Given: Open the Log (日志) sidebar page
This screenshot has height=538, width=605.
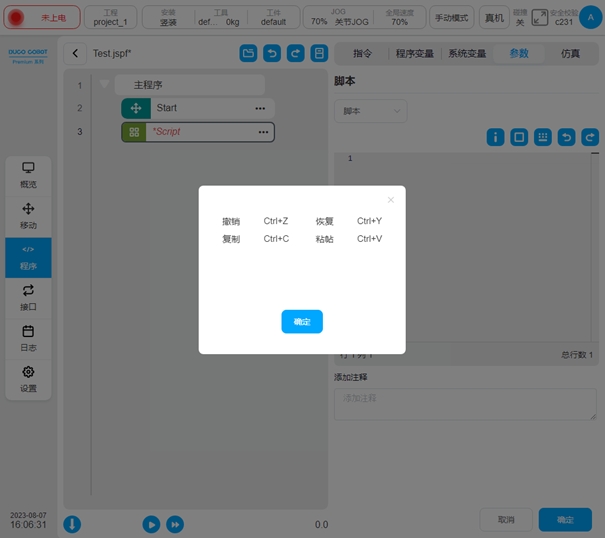Looking at the screenshot, I should point(28,338).
